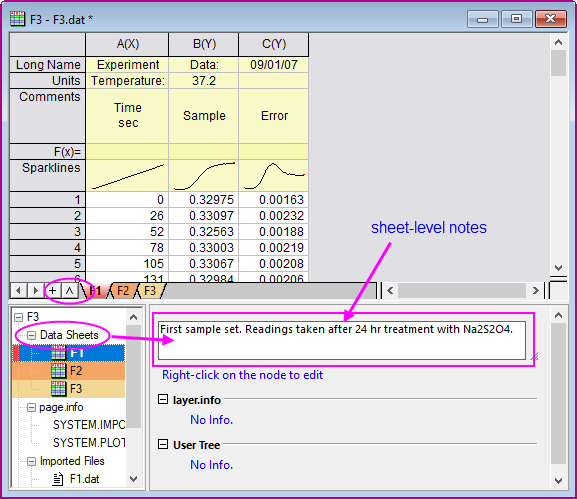Screen dimensions: 577x499
Task: Switch to the F2 sheet tab
Action: pos(123,291)
